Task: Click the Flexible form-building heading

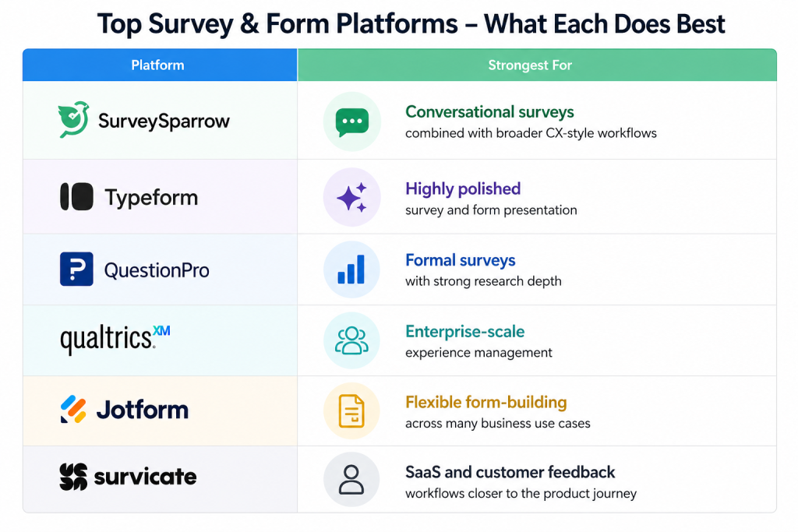Action: point(486,403)
